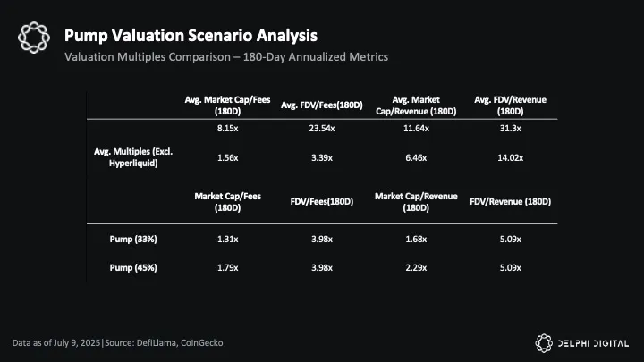Select the Pump (33%) row label
The width and height of the screenshot is (644, 362).
132,239
